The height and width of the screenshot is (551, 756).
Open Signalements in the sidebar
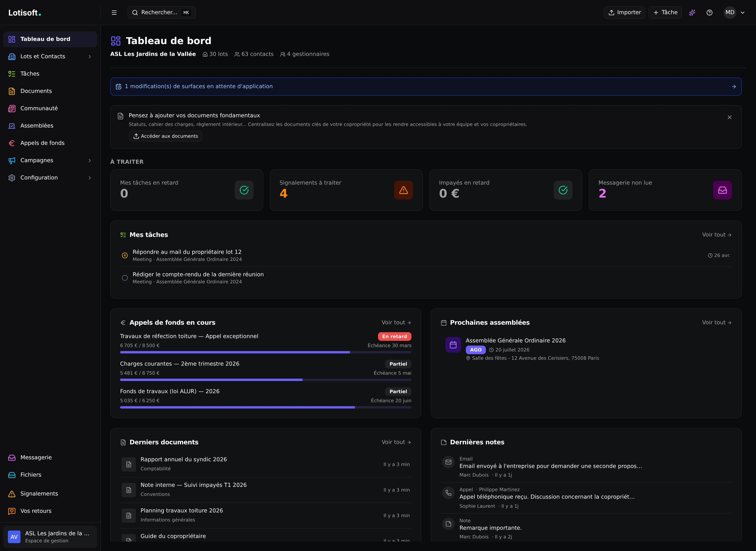point(50,494)
